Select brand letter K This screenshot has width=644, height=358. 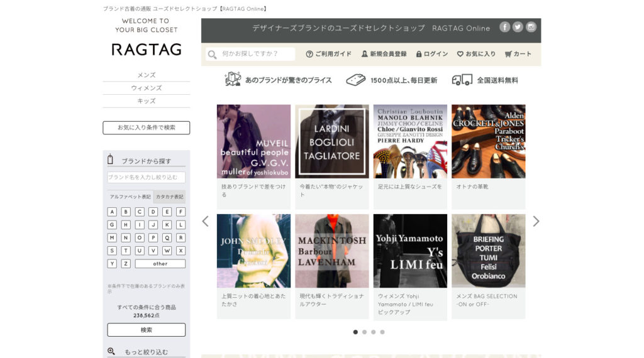[x=167, y=225]
